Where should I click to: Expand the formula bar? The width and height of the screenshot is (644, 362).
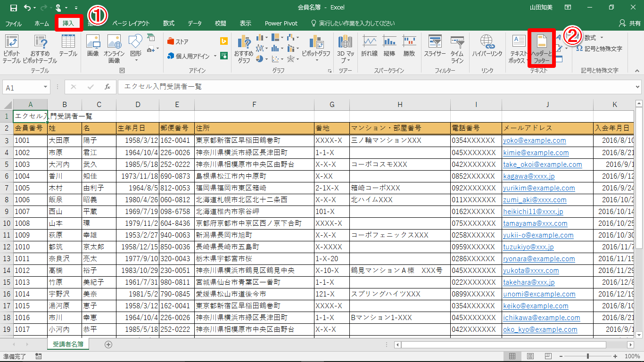tap(638, 87)
